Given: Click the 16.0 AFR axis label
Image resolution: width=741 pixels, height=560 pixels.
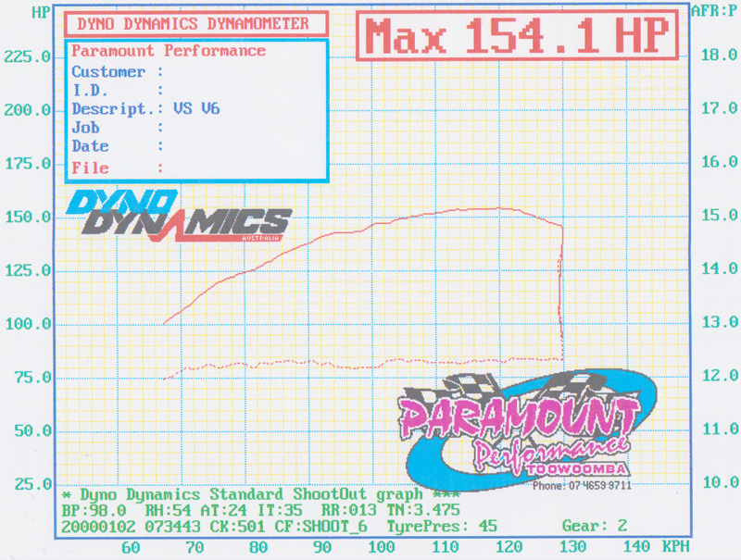Looking at the screenshot, I should pos(720,161).
